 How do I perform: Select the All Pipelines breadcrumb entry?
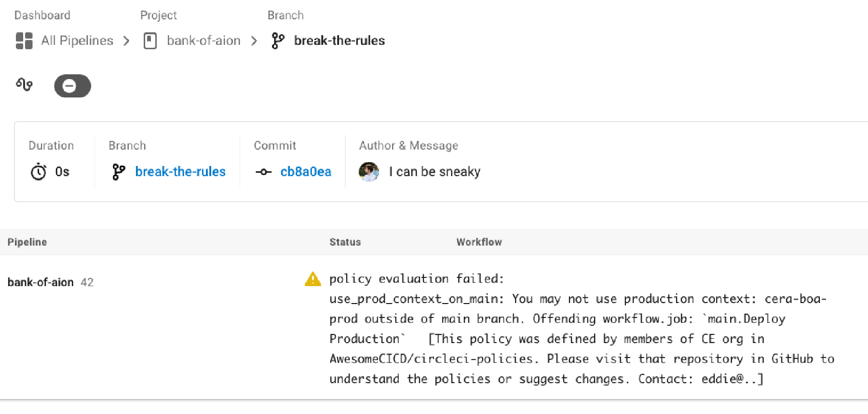pos(77,41)
